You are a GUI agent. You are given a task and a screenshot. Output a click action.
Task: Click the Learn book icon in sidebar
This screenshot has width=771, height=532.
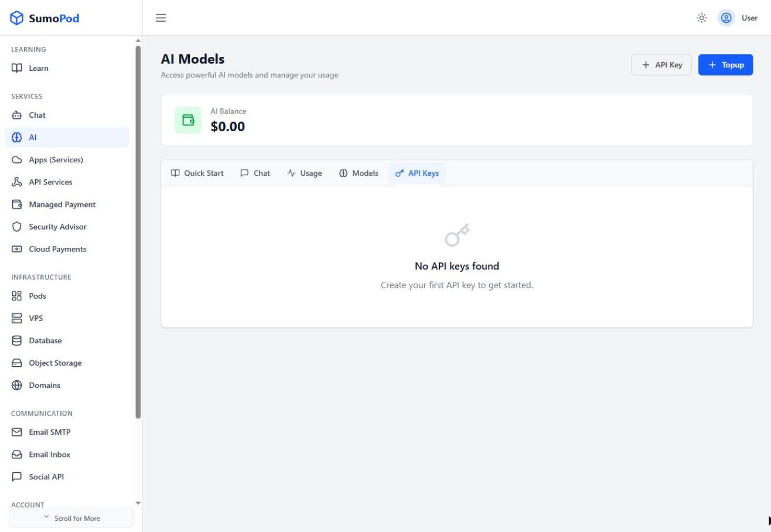pyautogui.click(x=17, y=68)
